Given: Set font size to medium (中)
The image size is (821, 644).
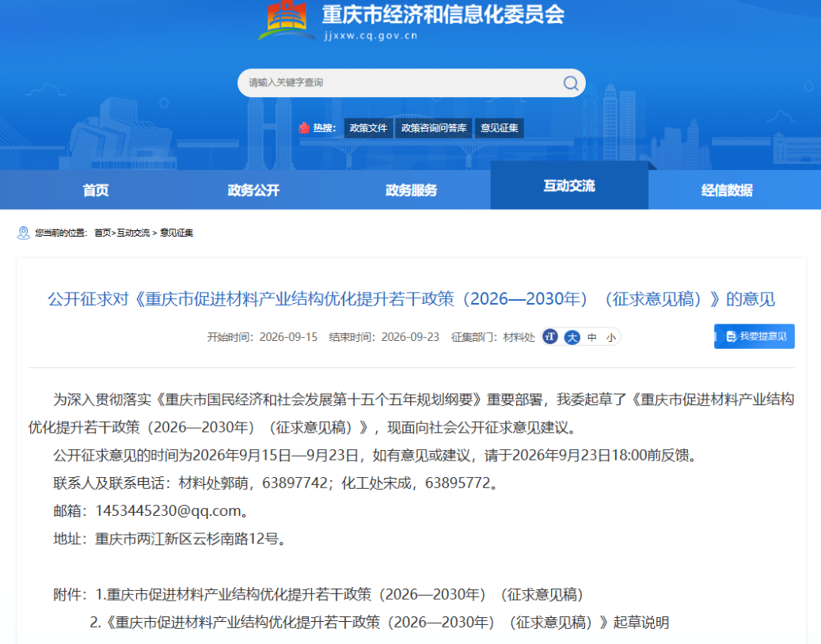Looking at the screenshot, I should click(592, 338).
